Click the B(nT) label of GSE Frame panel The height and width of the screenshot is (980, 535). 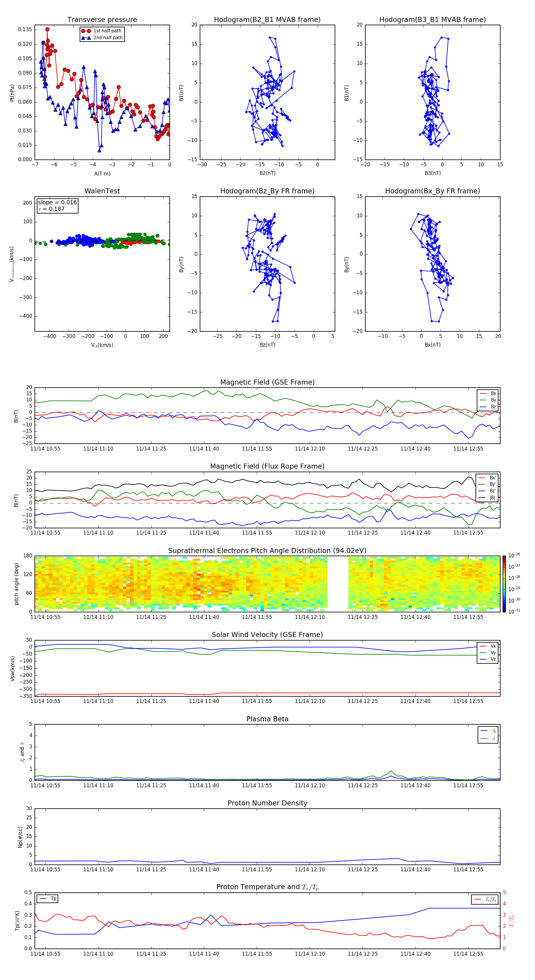click(16, 416)
